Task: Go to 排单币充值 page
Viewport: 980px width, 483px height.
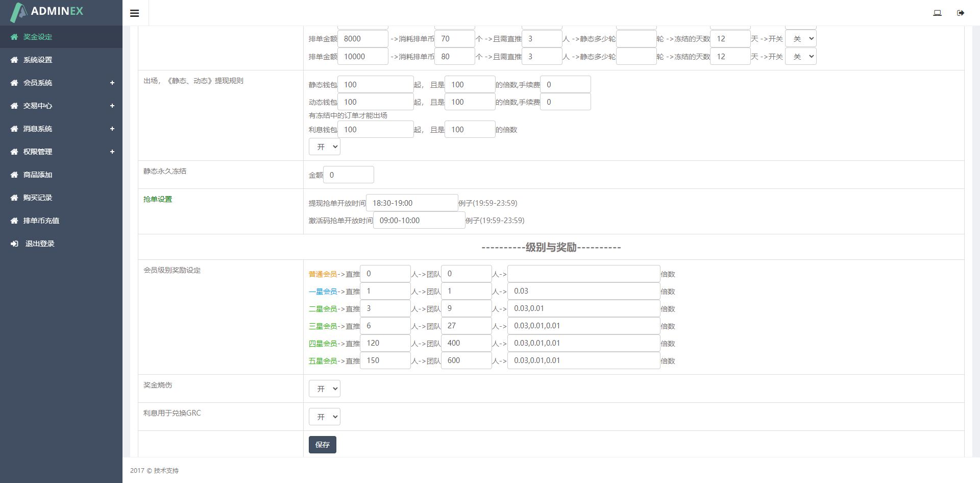Action: tap(61, 221)
